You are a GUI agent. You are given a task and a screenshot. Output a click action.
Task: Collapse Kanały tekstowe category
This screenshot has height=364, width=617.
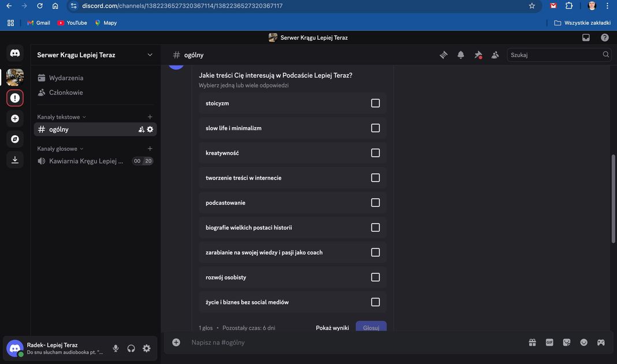pyautogui.click(x=61, y=117)
